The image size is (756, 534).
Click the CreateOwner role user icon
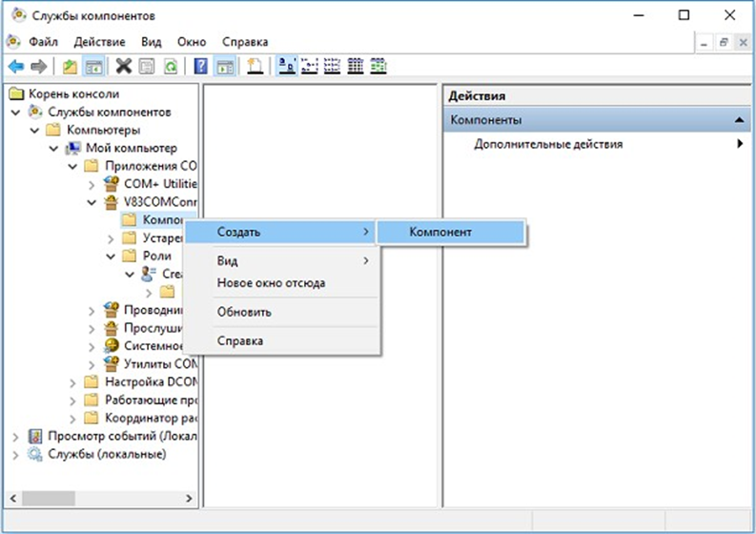click(149, 274)
